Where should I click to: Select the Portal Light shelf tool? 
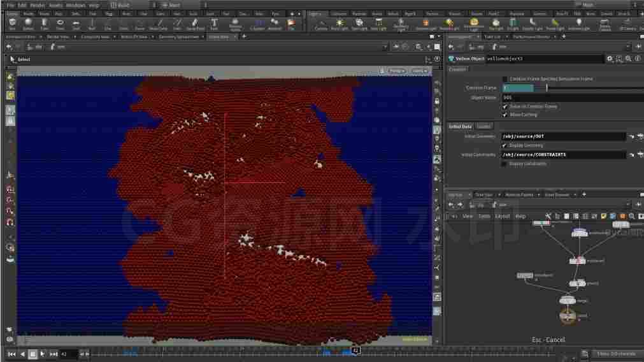pyautogui.click(x=555, y=24)
